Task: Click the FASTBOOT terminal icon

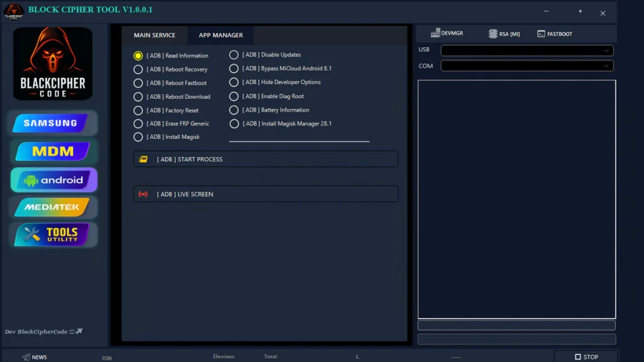Action: click(541, 34)
